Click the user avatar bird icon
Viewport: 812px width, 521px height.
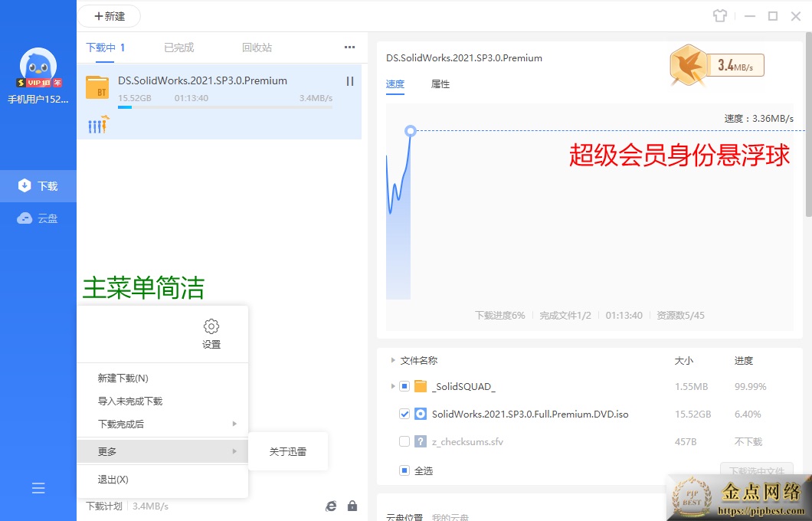click(x=38, y=64)
